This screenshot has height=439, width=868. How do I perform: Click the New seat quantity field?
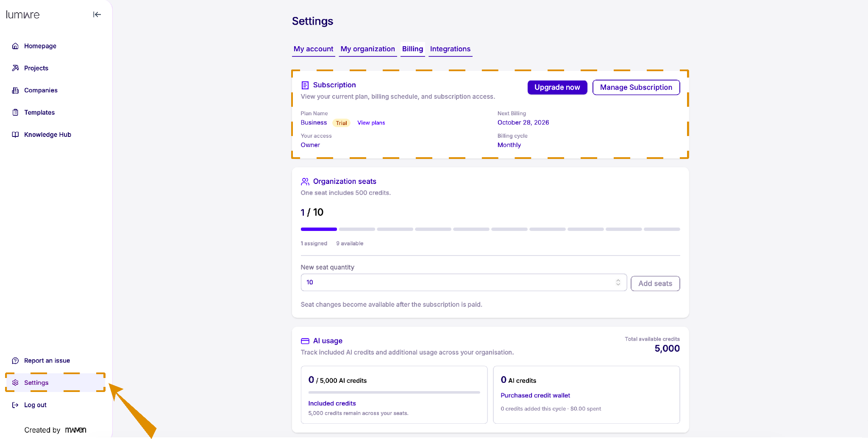tap(464, 282)
